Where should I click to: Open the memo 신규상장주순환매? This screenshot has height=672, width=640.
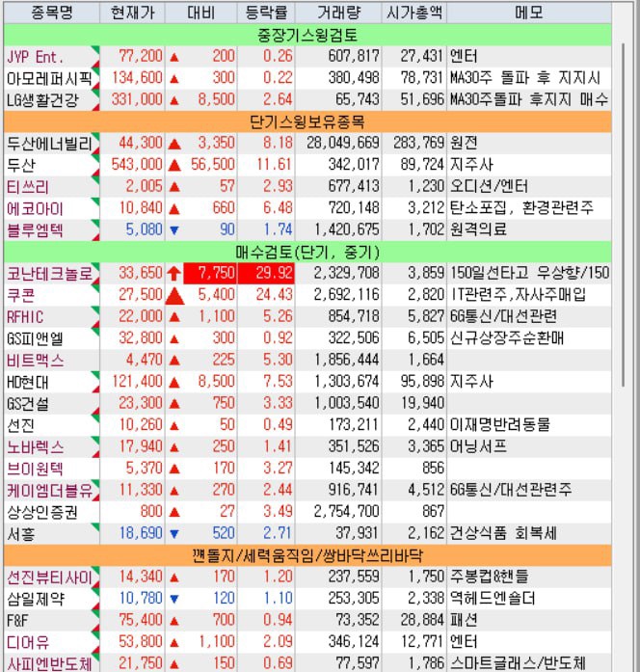coord(507,338)
